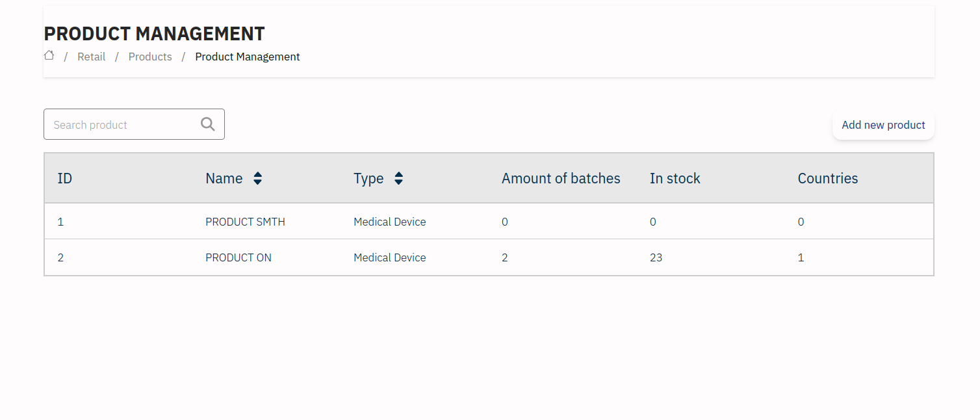Click the Countries column header
The height and width of the screenshot is (420, 980).
pos(827,178)
